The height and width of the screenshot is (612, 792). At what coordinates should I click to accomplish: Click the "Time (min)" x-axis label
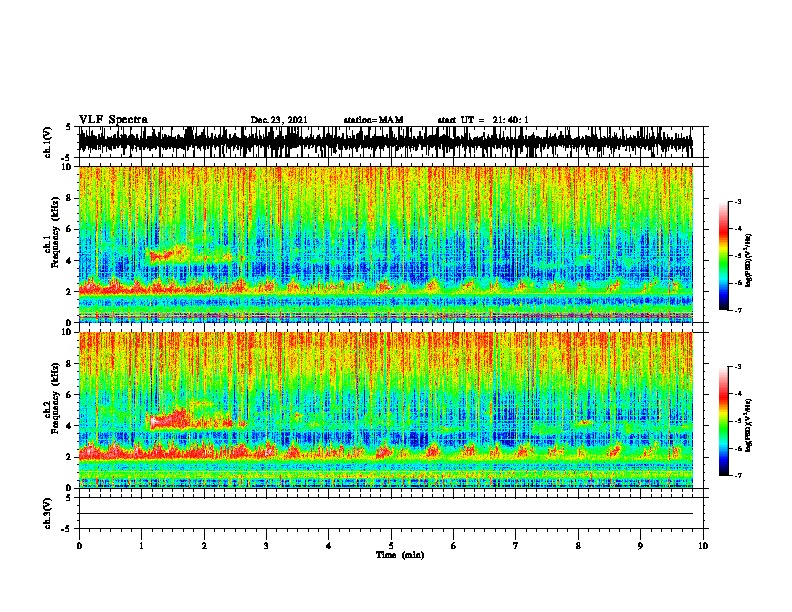(400, 555)
